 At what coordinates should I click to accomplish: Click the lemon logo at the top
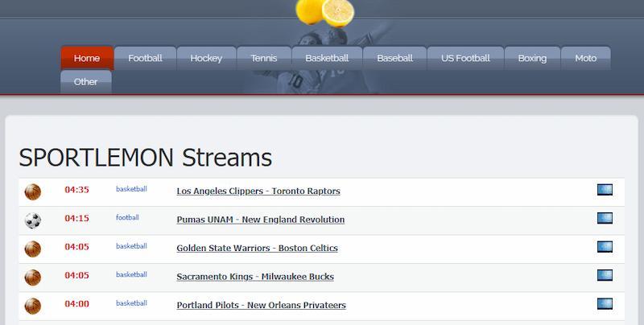click(x=325, y=12)
